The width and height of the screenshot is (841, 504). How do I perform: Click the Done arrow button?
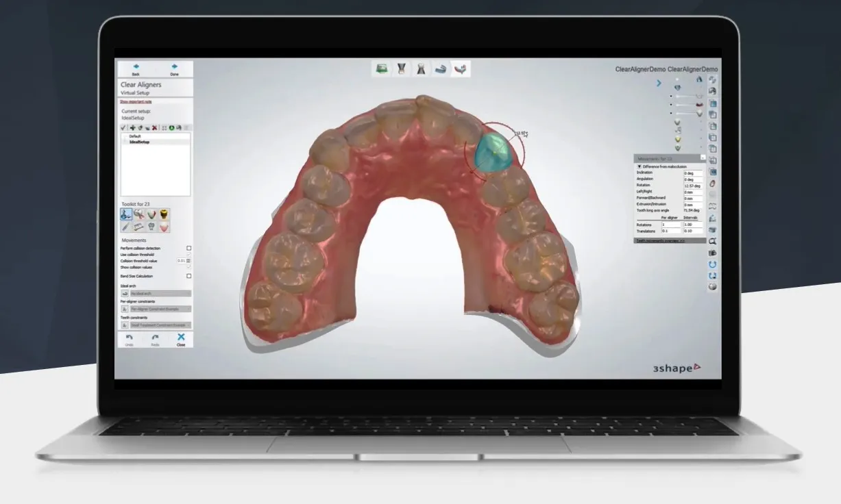click(174, 68)
